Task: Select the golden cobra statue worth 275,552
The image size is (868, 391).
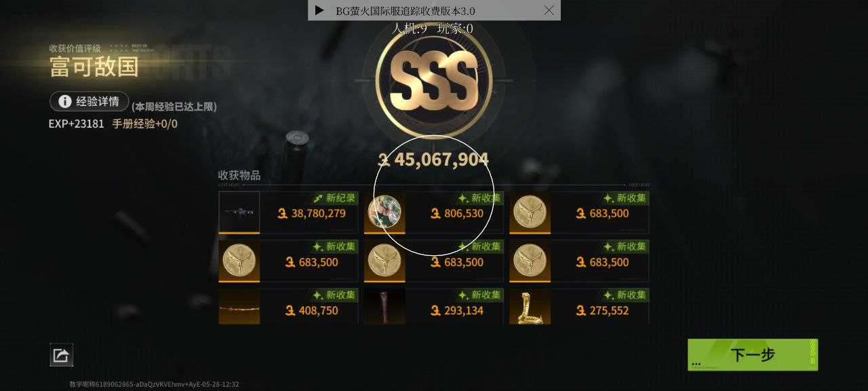Action: pyautogui.click(x=530, y=306)
